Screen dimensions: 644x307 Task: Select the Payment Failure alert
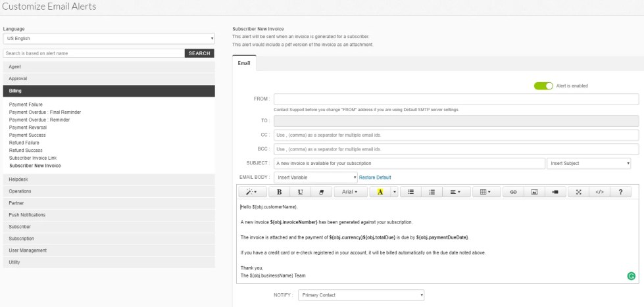26,105
